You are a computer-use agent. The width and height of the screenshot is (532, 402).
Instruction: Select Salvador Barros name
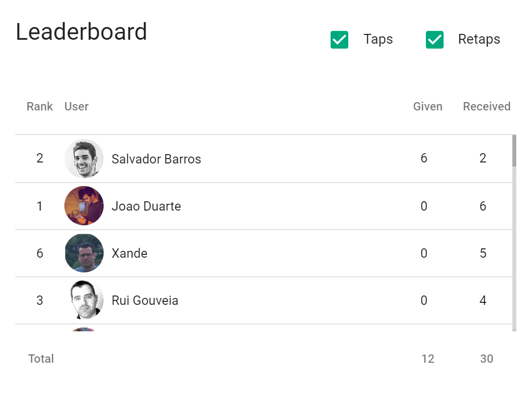(x=156, y=159)
